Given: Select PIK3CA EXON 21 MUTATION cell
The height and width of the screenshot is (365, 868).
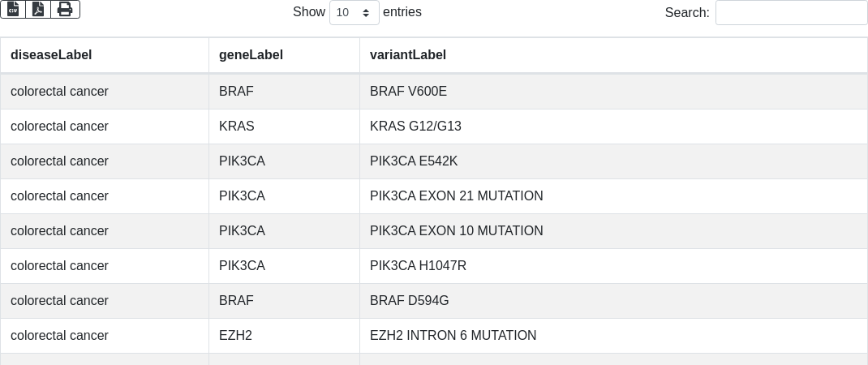Looking at the screenshot, I should pos(614,196).
